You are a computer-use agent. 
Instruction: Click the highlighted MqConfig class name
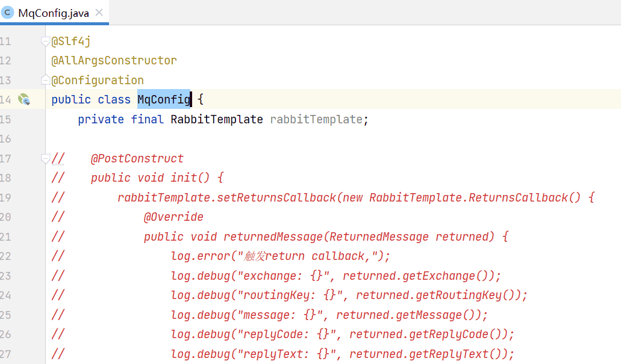tap(164, 99)
